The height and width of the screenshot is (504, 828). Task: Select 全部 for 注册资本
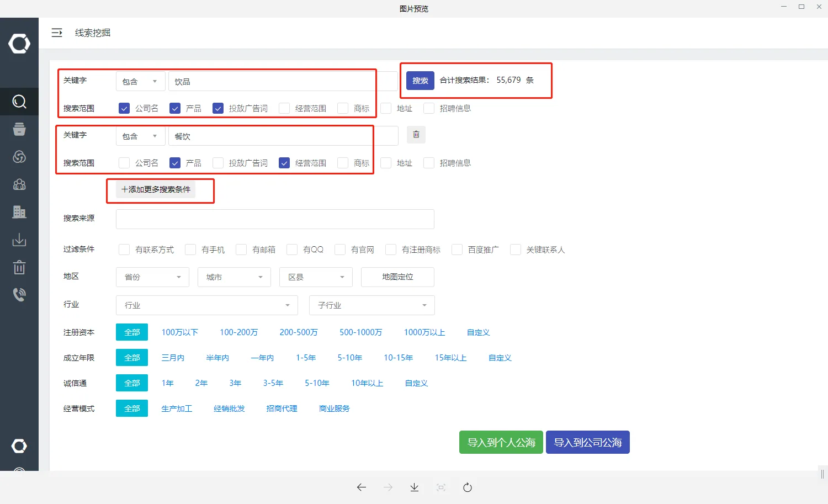(132, 332)
